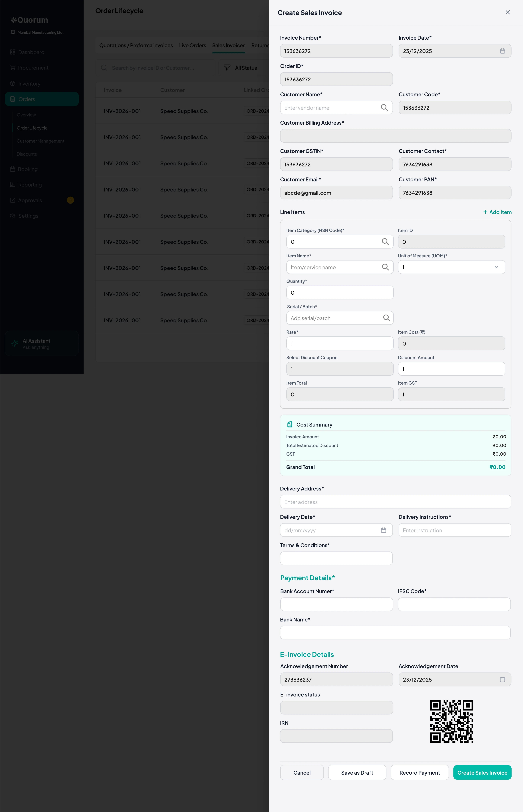Click the AI Assistant sparkle icon
This screenshot has height=812, width=523.
tap(15, 344)
